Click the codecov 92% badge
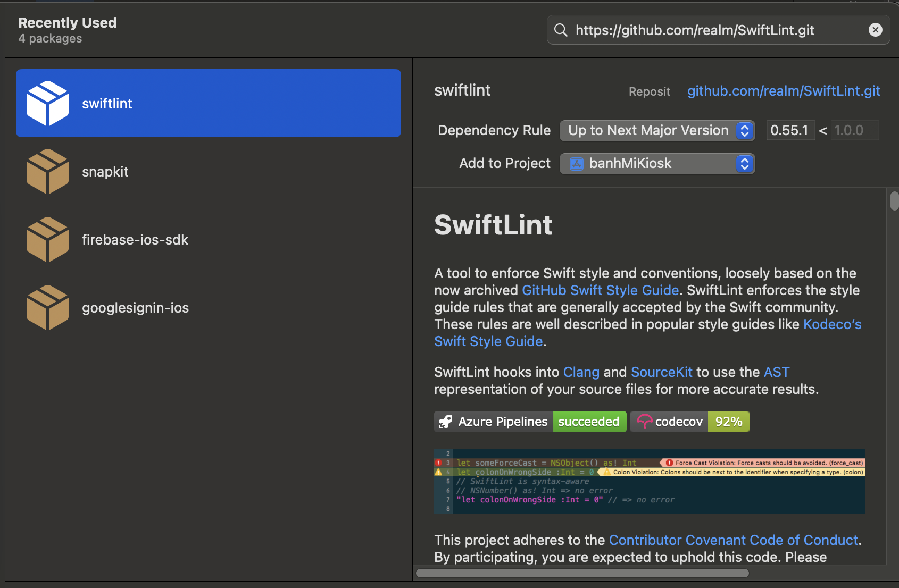 pyautogui.click(x=690, y=422)
